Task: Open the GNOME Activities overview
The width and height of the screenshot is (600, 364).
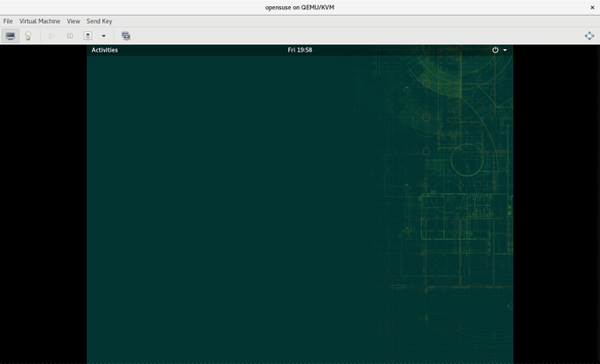Action: pyautogui.click(x=105, y=50)
